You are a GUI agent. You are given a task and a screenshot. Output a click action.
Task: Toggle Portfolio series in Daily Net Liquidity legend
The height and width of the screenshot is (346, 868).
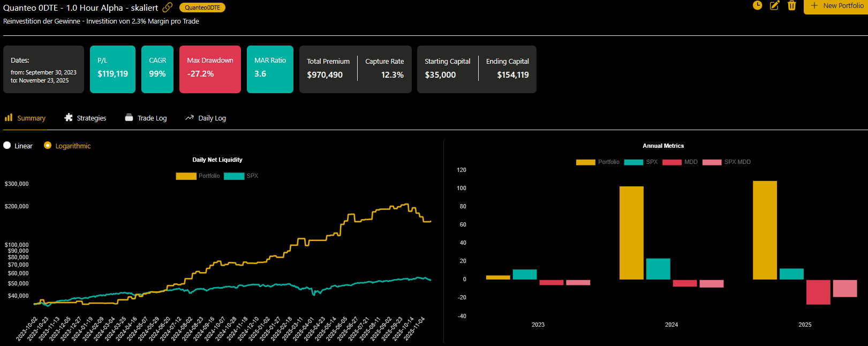click(x=186, y=176)
